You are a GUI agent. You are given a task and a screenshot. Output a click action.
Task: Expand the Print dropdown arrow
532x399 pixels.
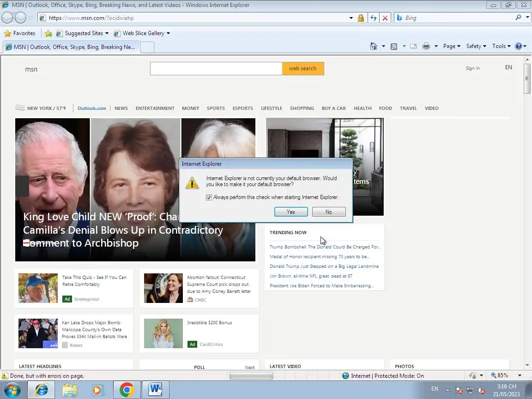436,47
